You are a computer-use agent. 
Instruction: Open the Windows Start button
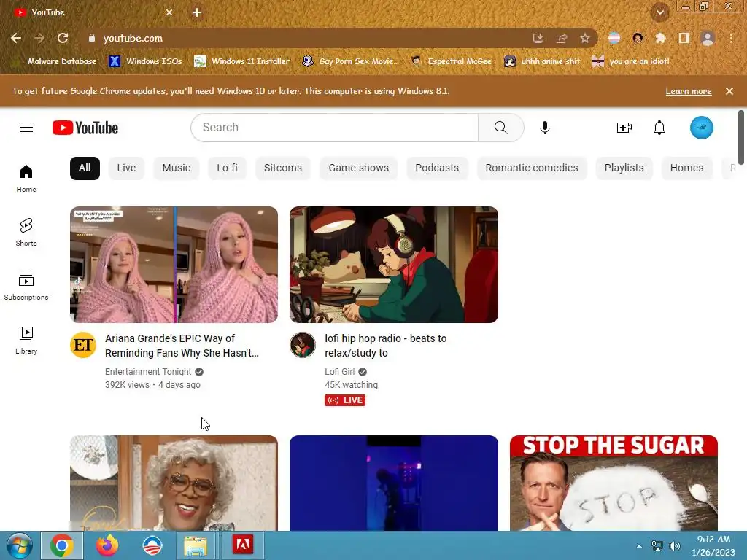(x=19, y=545)
